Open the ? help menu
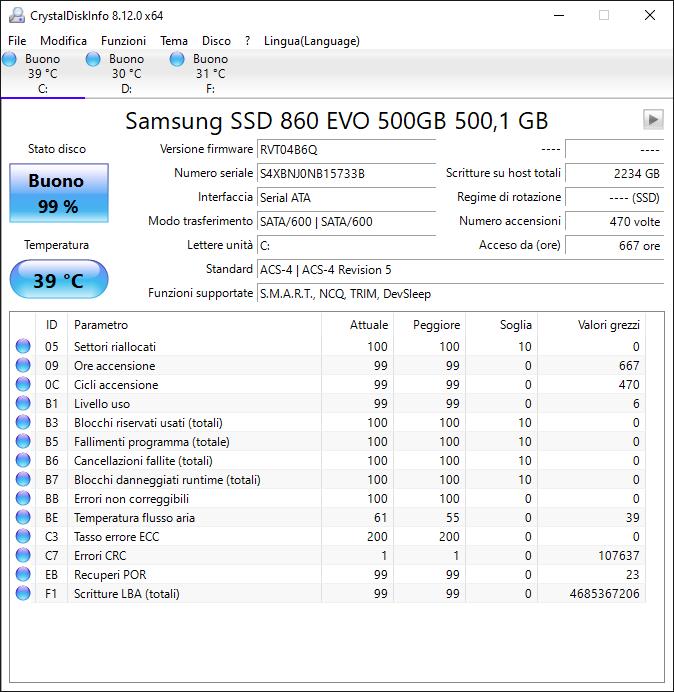Screen dimensions: 674x692 [247, 41]
